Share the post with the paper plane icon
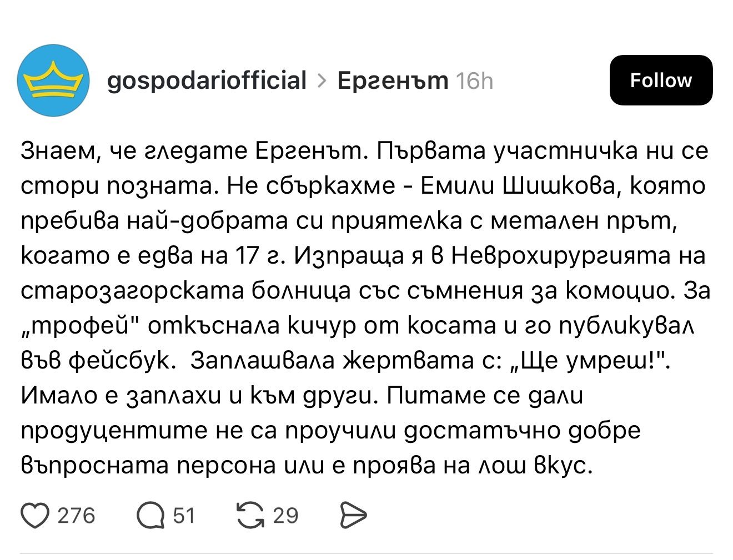This screenshot has width=733, height=560. 353,516
